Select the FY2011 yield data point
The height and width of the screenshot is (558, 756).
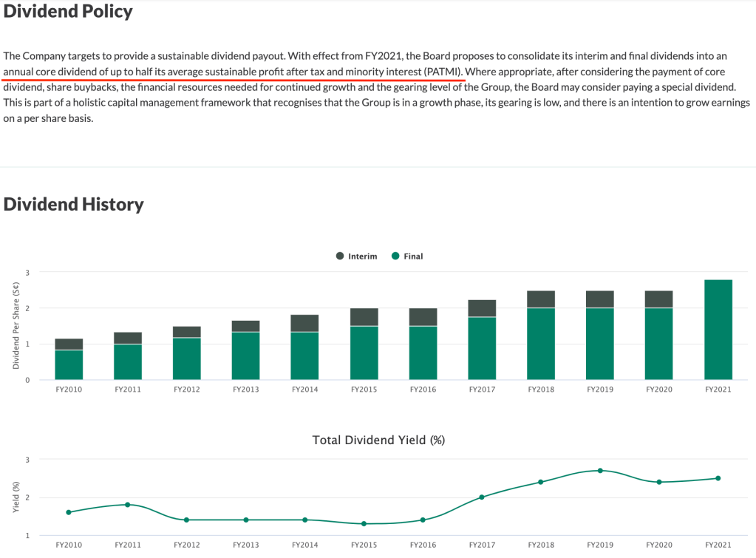point(128,505)
